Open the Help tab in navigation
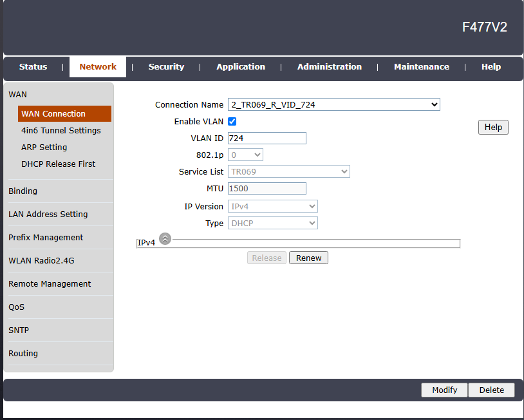524x420 pixels. [491, 67]
